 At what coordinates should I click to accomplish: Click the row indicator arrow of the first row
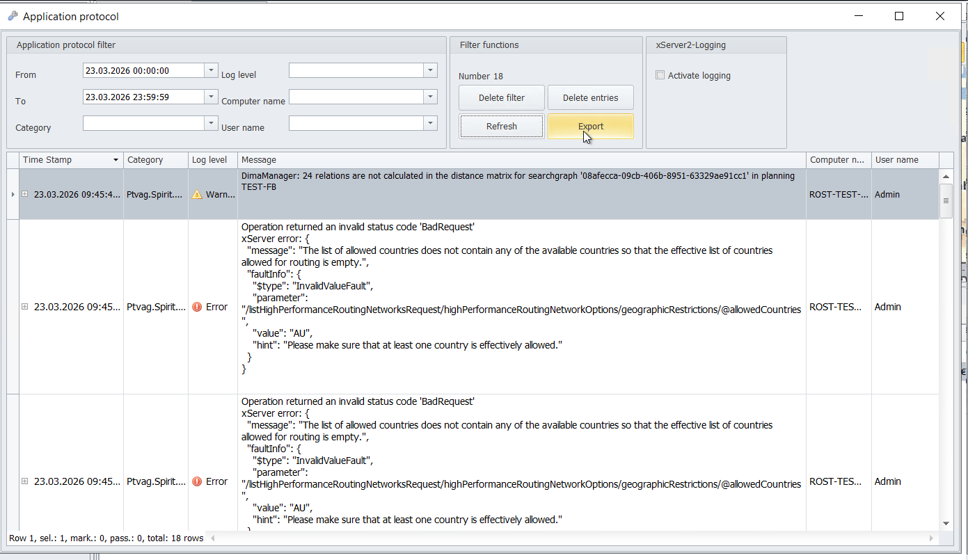click(x=13, y=194)
